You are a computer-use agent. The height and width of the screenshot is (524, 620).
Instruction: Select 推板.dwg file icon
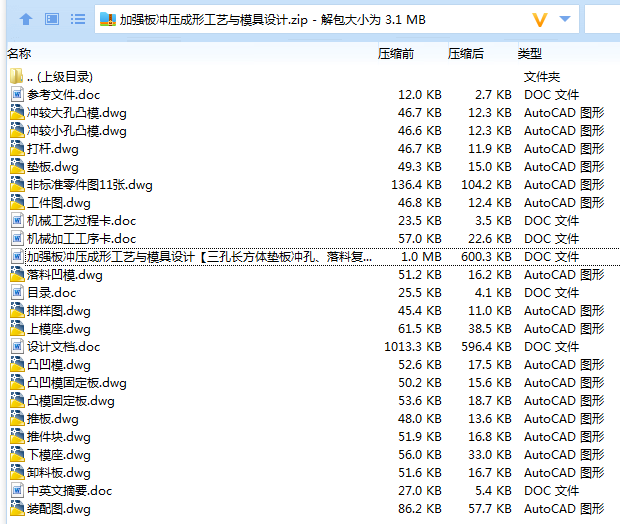pos(17,418)
